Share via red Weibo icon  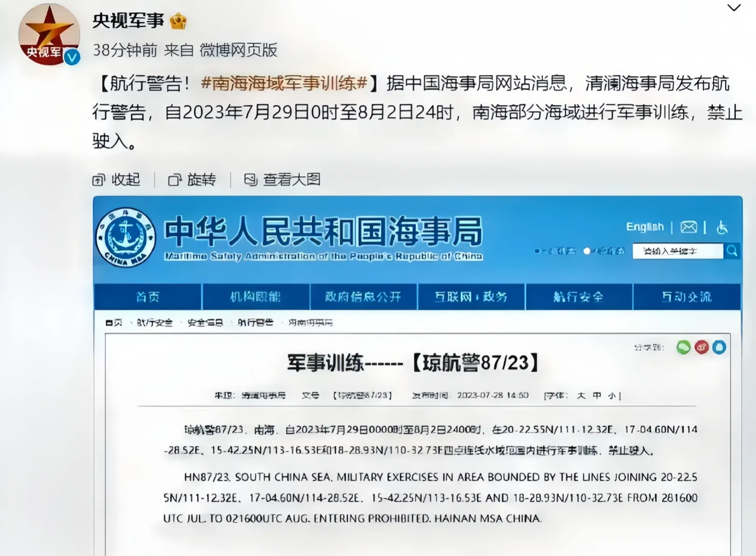[x=701, y=347]
